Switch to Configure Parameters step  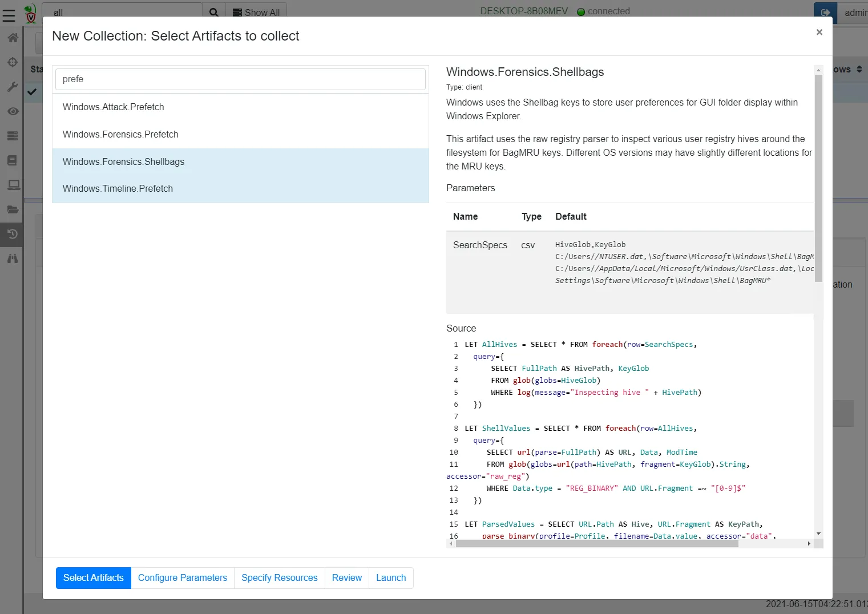point(183,577)
